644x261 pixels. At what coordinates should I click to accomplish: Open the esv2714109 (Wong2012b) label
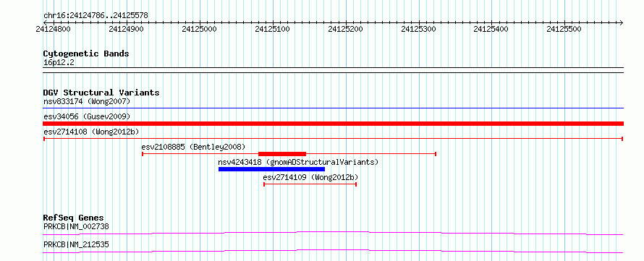coord(310,177)
